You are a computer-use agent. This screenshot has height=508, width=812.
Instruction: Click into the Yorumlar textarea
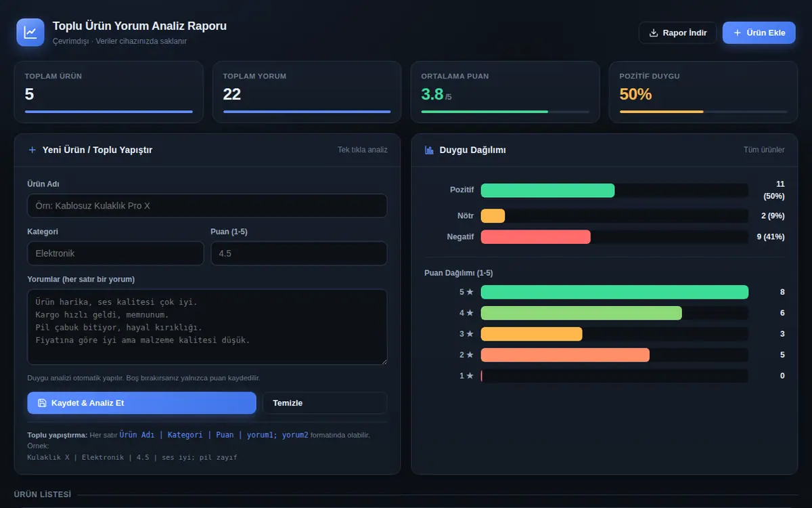pyautogui.click(x=207, y=327)
